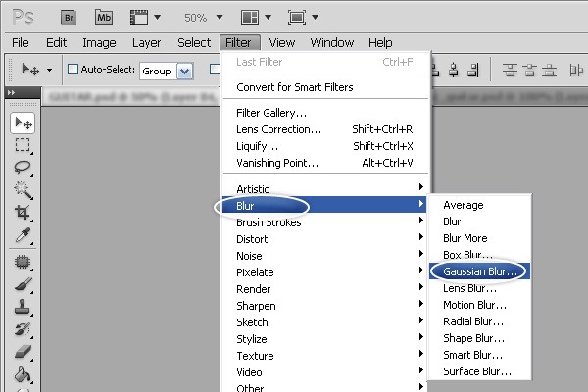588x392 pixels.
Task: Open the View Extras dropdown arrow
Action: coord(158,17)
